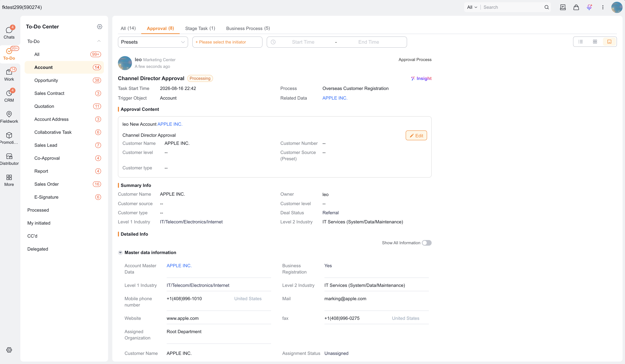This screenshot has height=364, width=625.
Task: Switch to the All (14) tab
Action: click(128, 28)
